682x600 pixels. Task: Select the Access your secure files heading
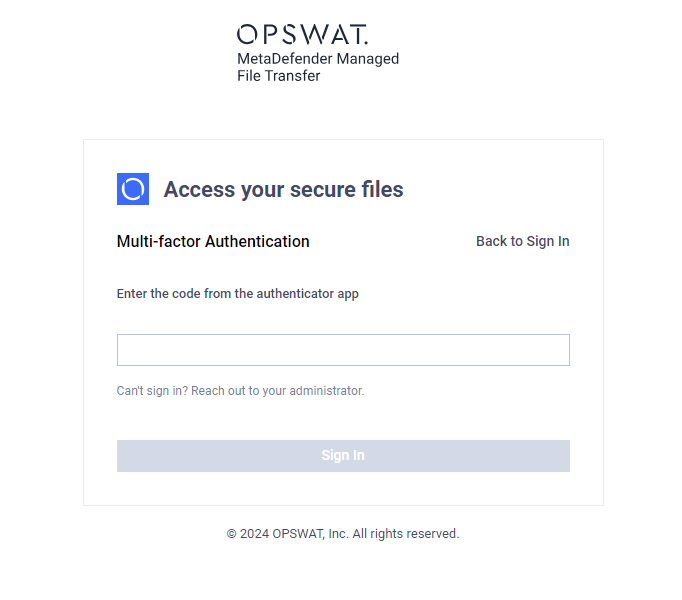tap(283, 189)
